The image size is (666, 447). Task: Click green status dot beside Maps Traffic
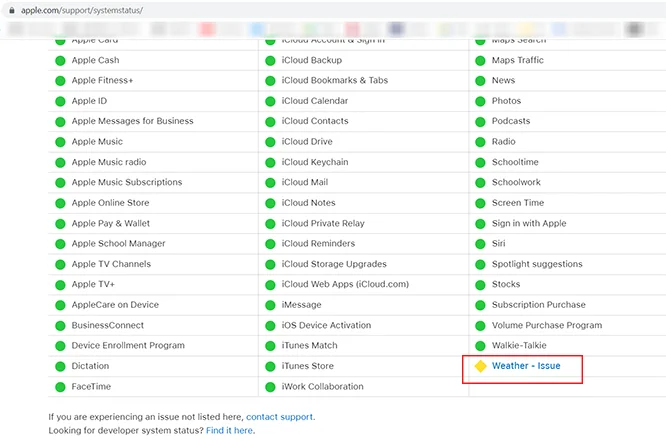480,61
